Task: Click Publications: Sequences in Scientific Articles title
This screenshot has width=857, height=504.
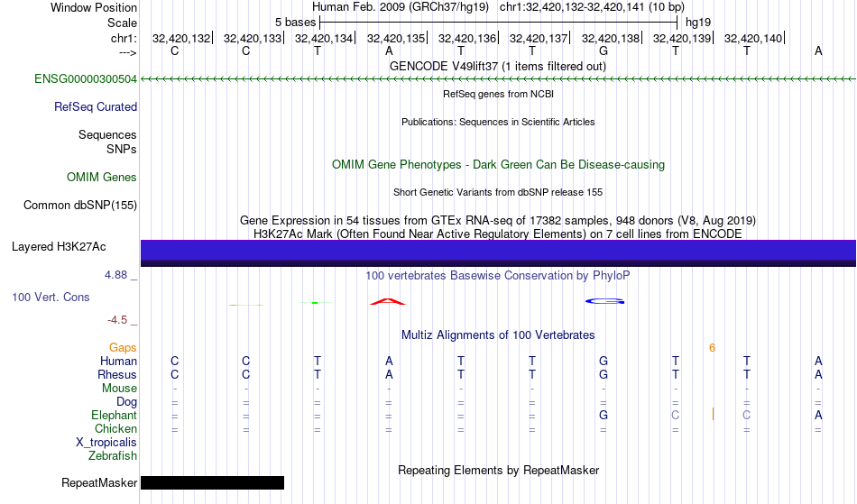Action: click(498, 123)
